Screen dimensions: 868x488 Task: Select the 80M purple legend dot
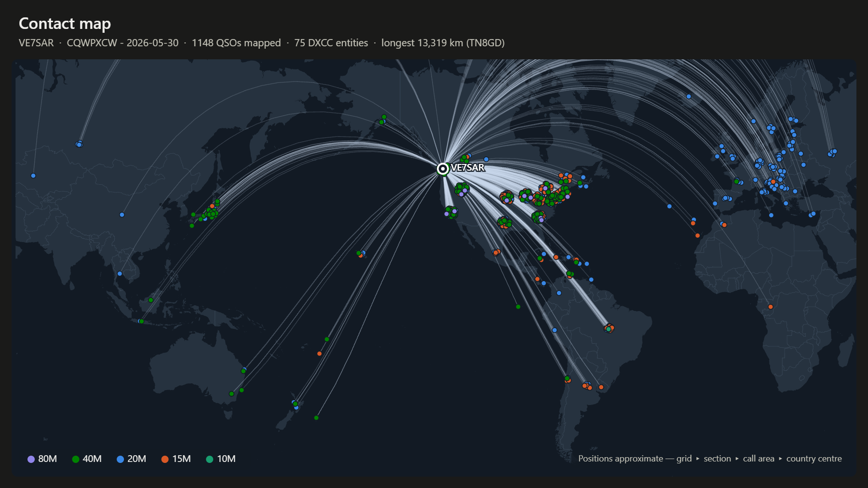(31, 459)
